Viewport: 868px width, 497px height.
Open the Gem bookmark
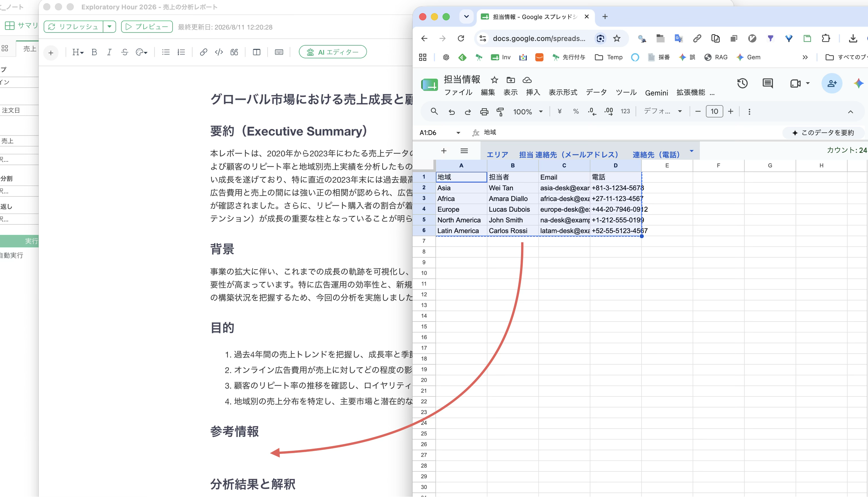pyautogui.click(x=748, y=57)
